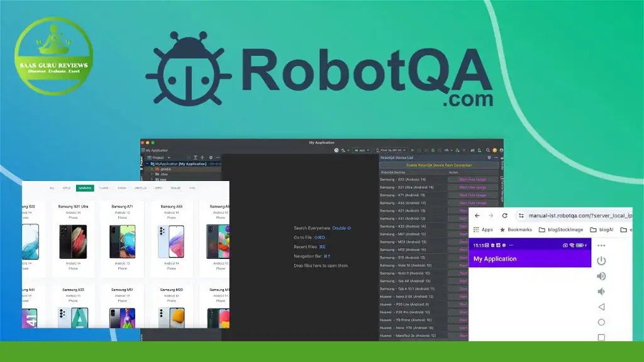This screenshot has height=362, width=644.
Task: Open the app run configuration dropdown
Action: click(362, 150)
